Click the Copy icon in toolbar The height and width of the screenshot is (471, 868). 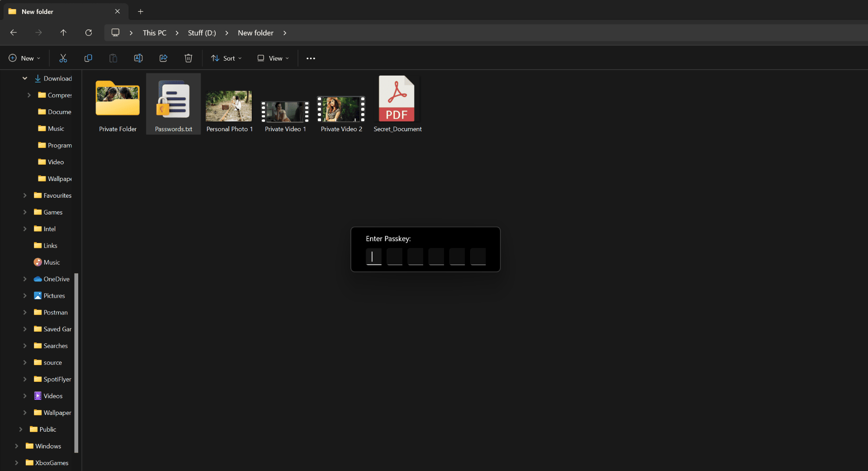(x=88, y=58)
